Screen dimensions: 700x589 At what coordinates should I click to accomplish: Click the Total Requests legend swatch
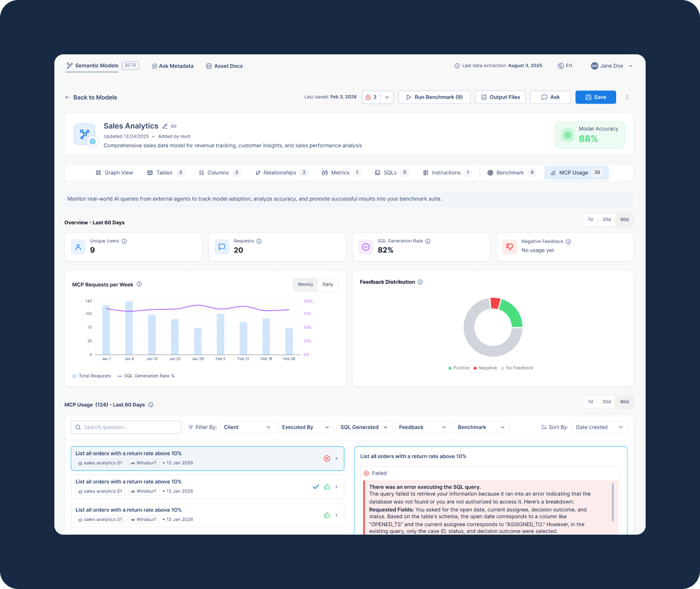point(74,376)
